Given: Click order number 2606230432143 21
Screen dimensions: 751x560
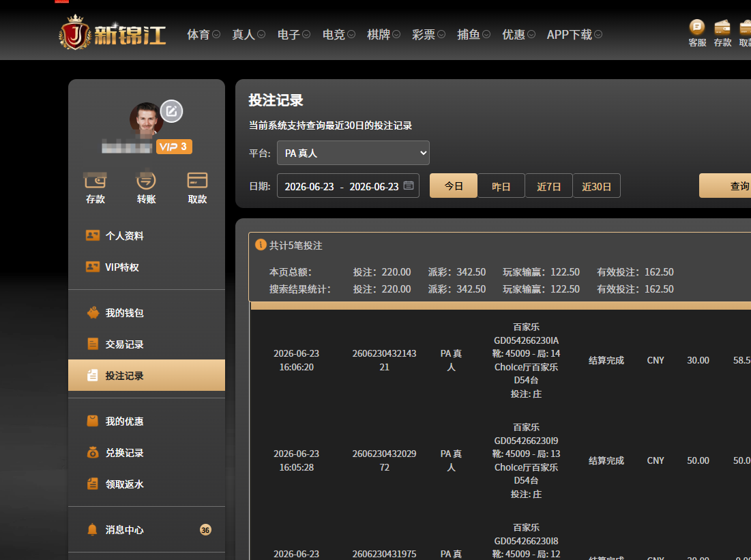Looking at the screenshot, I should coord(384,359).
